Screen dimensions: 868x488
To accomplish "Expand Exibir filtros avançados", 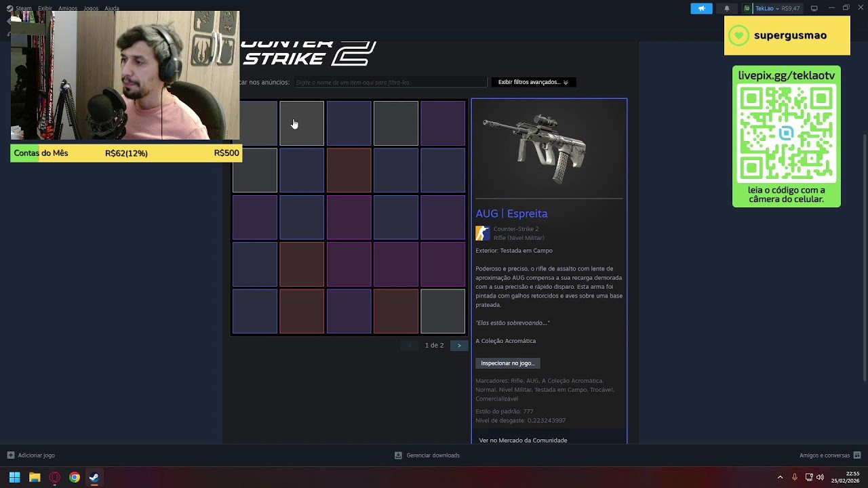I will (x=533, y=82).
